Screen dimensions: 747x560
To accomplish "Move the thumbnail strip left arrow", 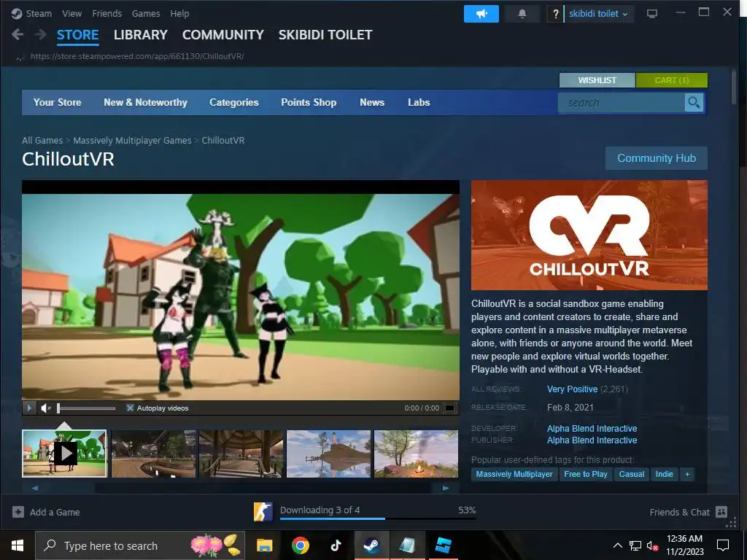I will [35, 488].
